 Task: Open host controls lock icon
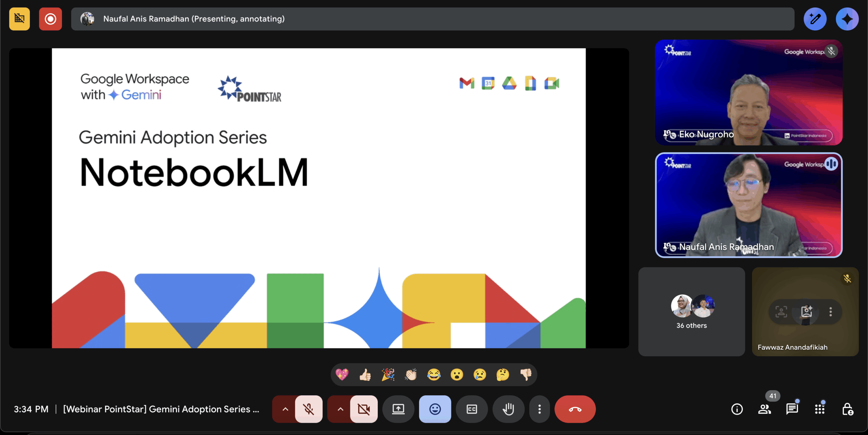(848, 409)
